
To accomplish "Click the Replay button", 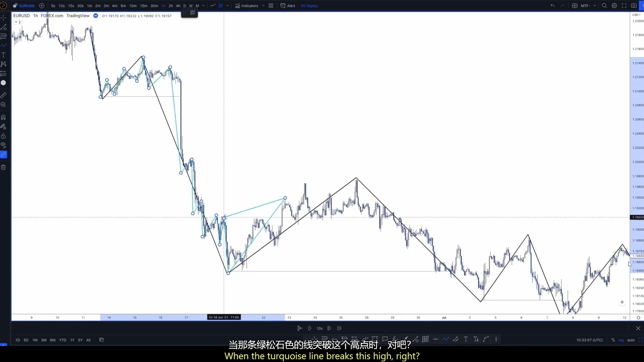I will point(309,6).
